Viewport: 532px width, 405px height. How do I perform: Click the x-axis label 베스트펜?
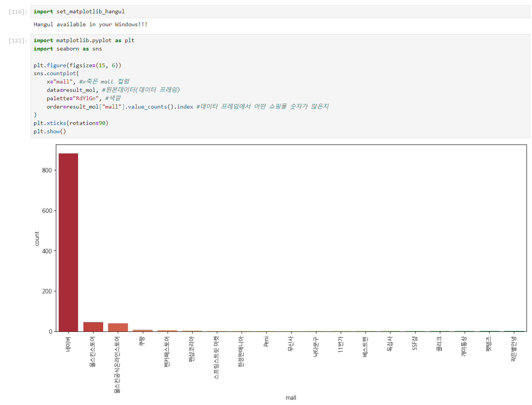tap(365, 347)
